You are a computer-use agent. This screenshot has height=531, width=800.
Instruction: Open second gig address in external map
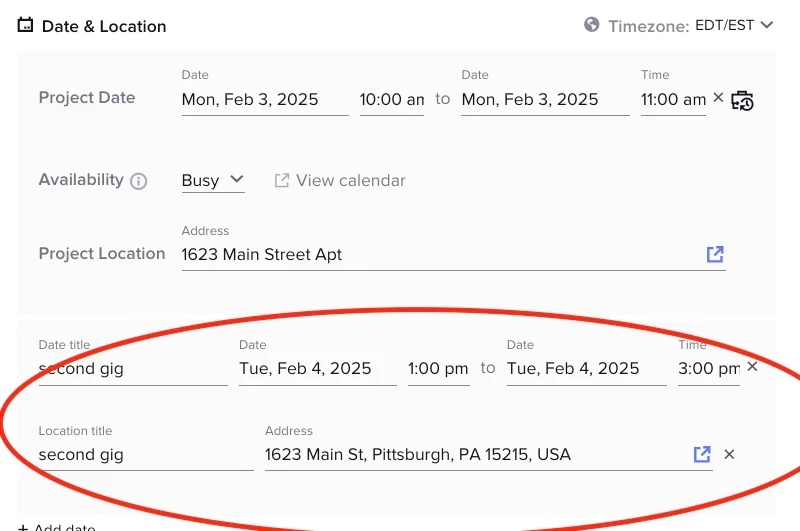pos(702,454)
